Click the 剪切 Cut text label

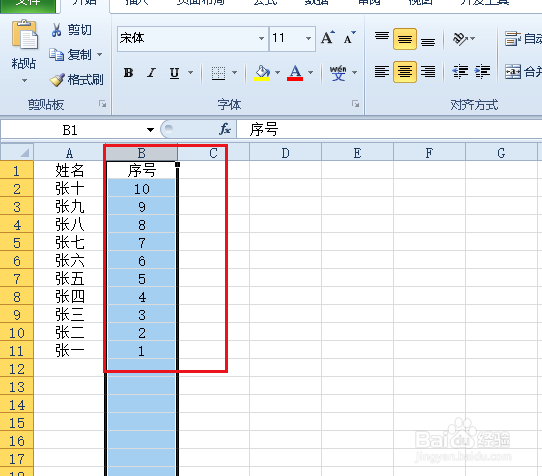(80, 30)
